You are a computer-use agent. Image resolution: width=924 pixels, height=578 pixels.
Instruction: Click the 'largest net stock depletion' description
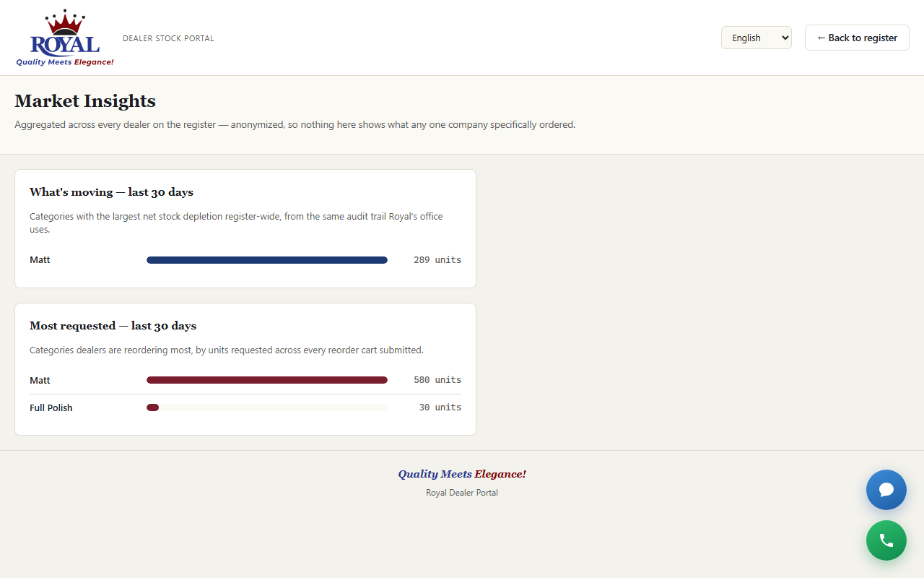[x=237, y=223]
